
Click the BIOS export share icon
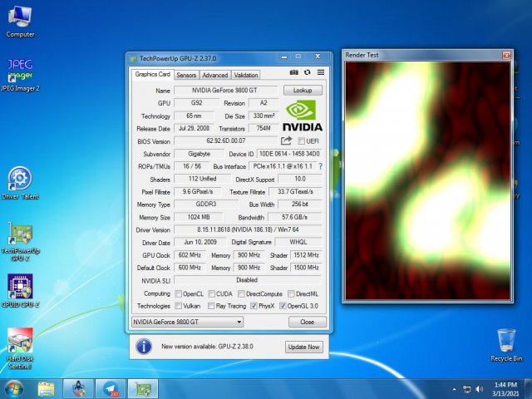(x=287, y=141)
